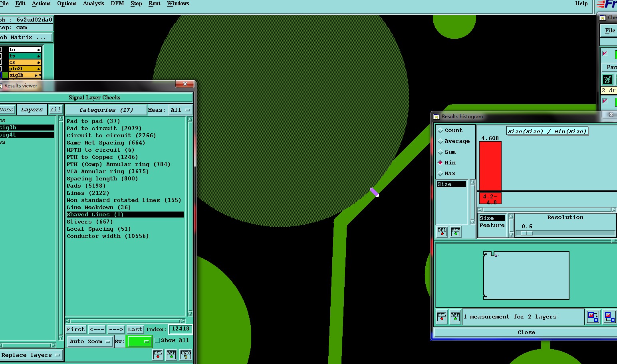This screenshot has width=617, height=364.
Task: Open Sv green severity dropdown
Action: [139, 341]
